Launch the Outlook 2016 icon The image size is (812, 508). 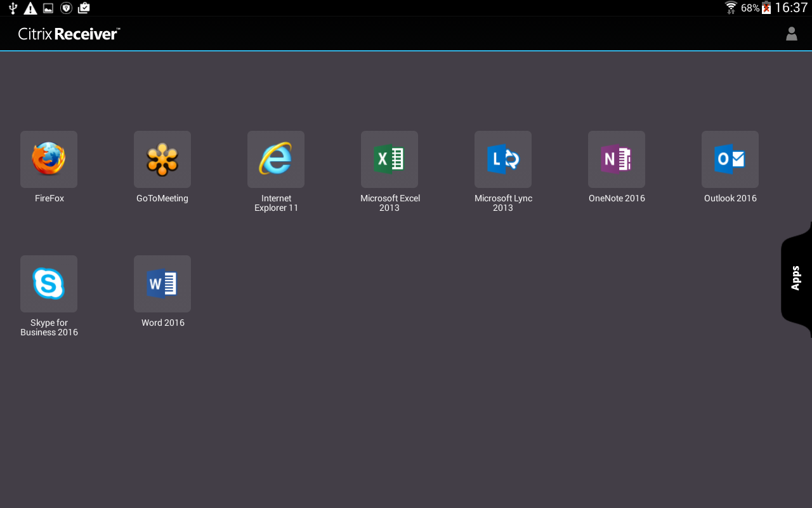pos(730,159)
